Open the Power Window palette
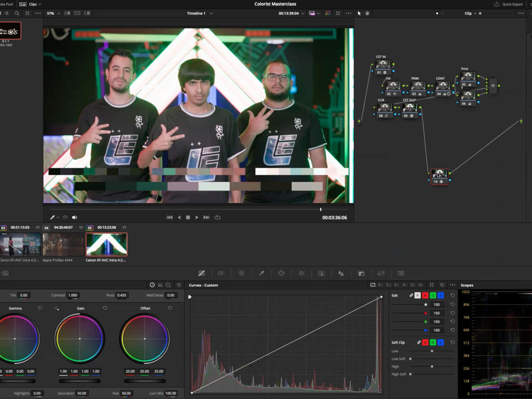532x399 pixels. tap(281, 273)
